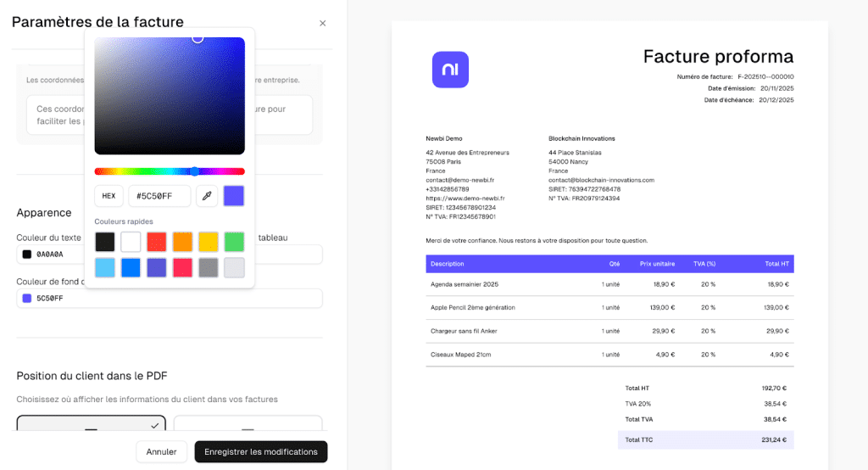This screenshot has height=470, width=868.
Task: Close the invoice settings panel
Action: tap(322, 23)
